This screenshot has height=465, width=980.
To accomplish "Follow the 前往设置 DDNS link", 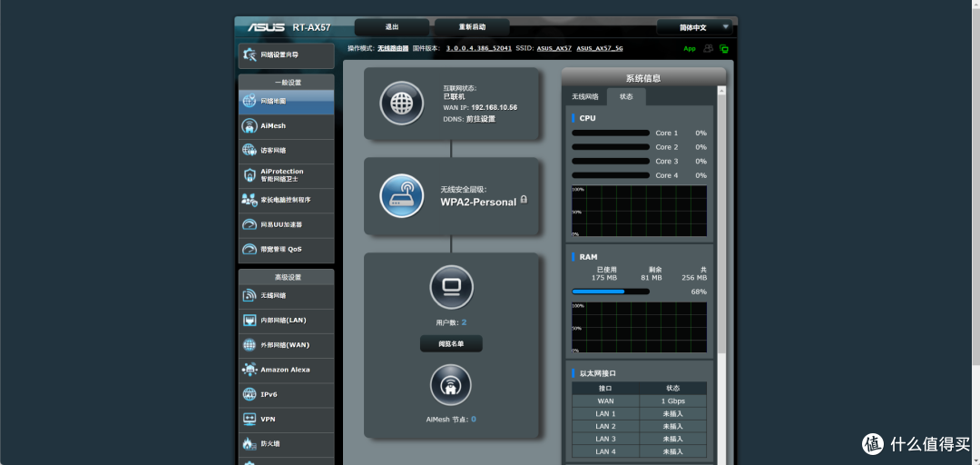I will 481,119.
